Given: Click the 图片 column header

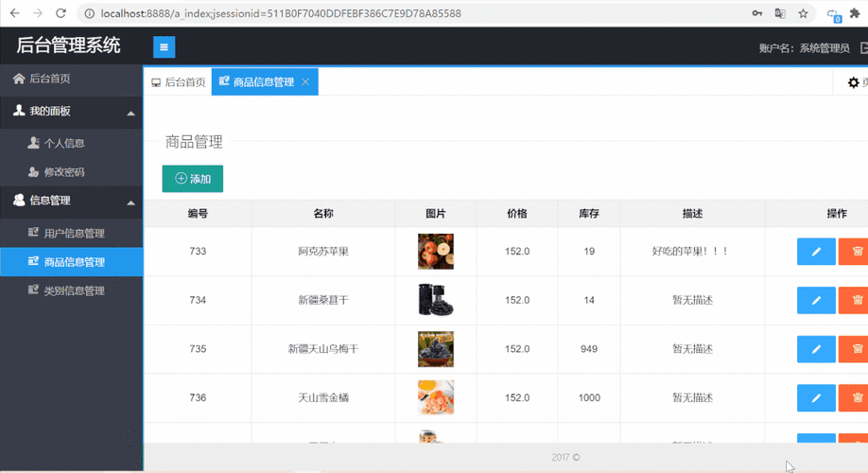Looking at the screenshot, I should 436,214.
